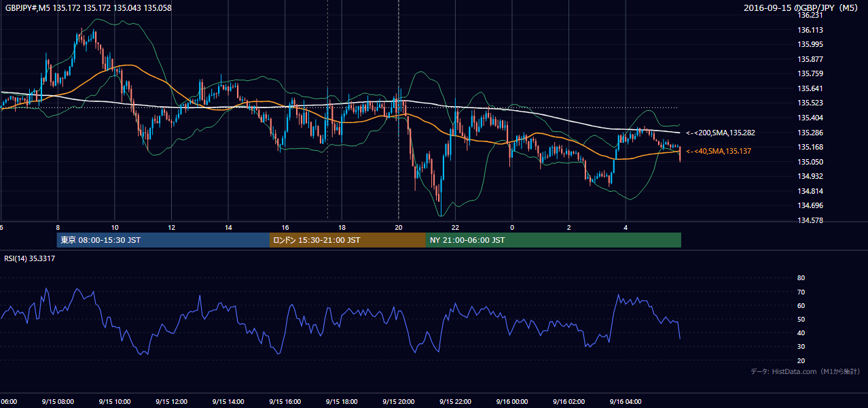Click the 9/15 14:00 date label
The height and width of the screenshot is (408, 868).
click(x=228, y=402)
